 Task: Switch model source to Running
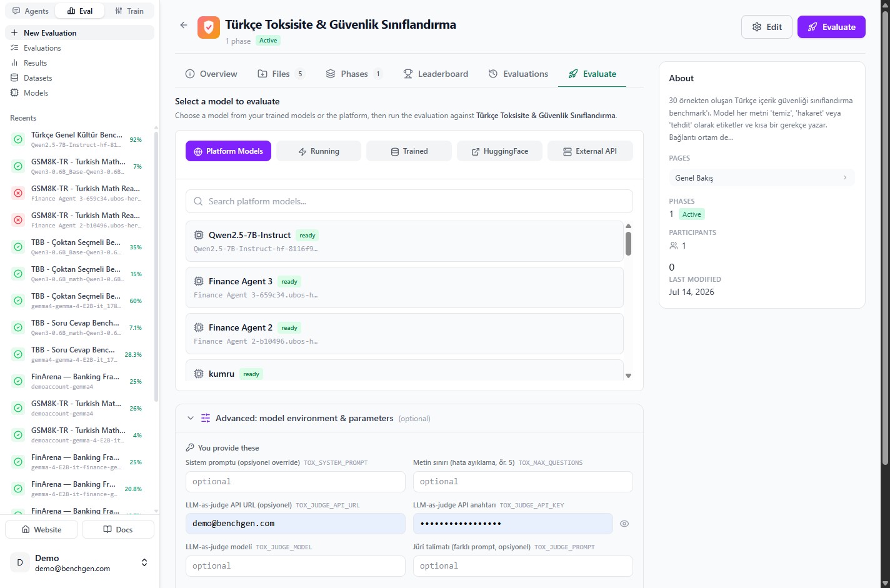click(319, 151)
